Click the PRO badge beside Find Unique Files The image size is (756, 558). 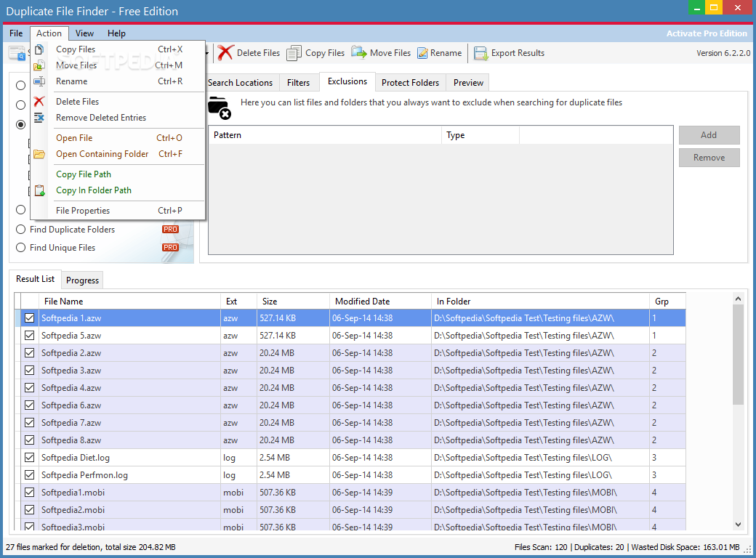[x=170, y=248]
